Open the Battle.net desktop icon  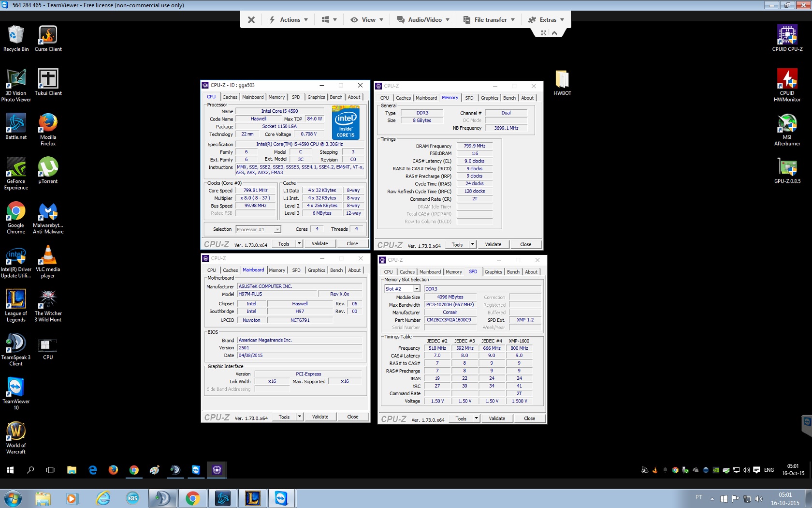16,127
